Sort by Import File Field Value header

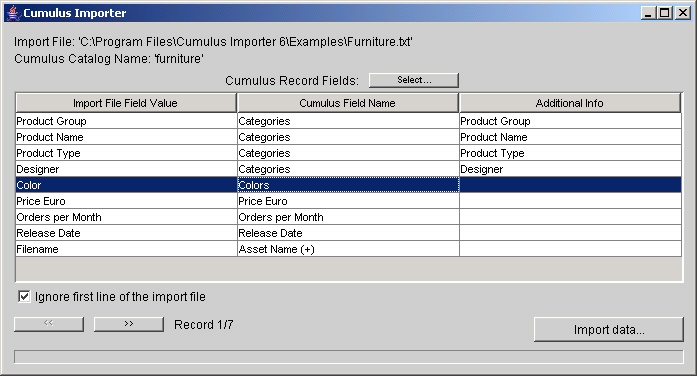126,103
